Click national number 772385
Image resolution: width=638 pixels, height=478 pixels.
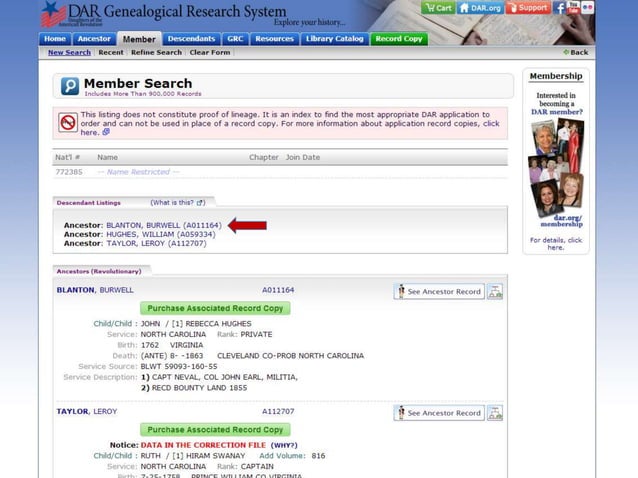69,172
